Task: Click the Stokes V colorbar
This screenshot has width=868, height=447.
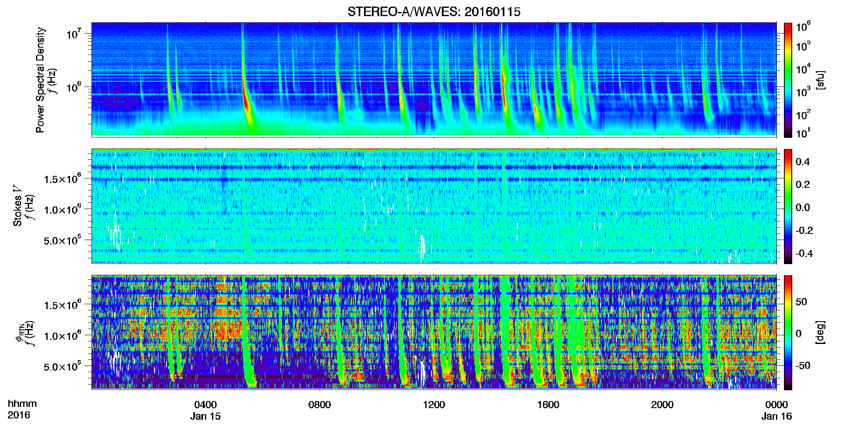Action: pyautogui.click(x=788, y=206)
